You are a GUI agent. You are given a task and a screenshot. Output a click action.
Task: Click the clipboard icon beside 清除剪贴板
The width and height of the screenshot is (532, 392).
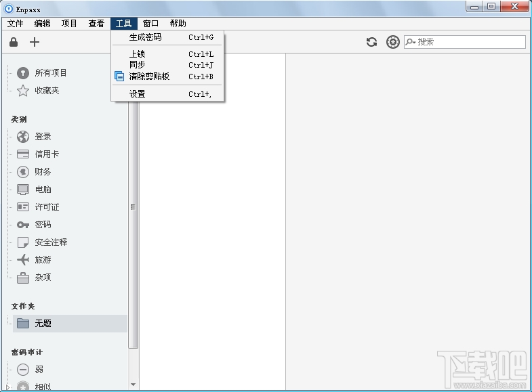point(119,77)
